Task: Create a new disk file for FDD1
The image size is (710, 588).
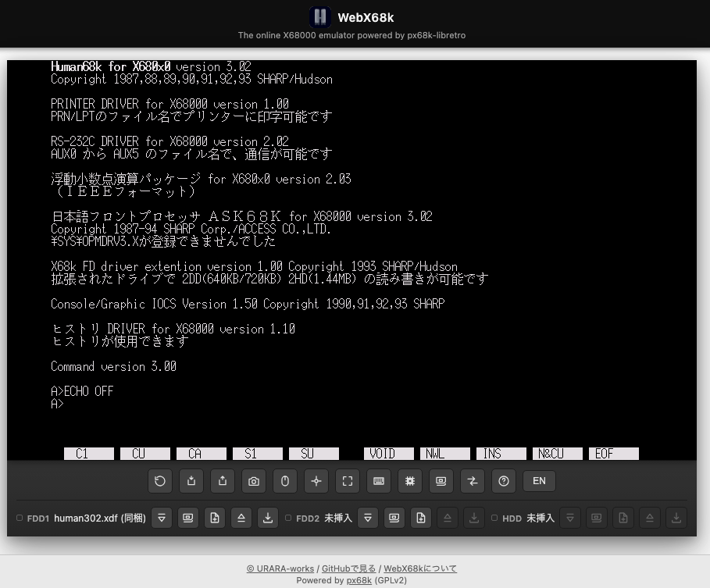Action: click(x=215, y=518)
